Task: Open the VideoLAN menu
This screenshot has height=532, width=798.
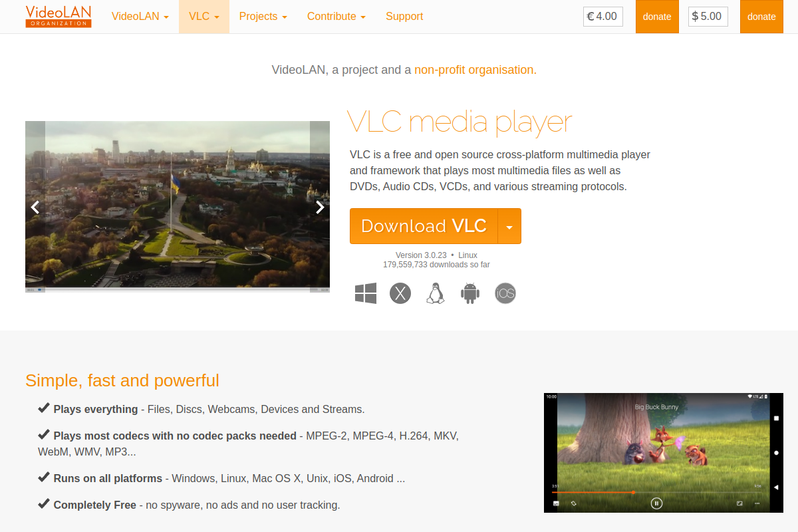Action: click(x=140, y=16)
